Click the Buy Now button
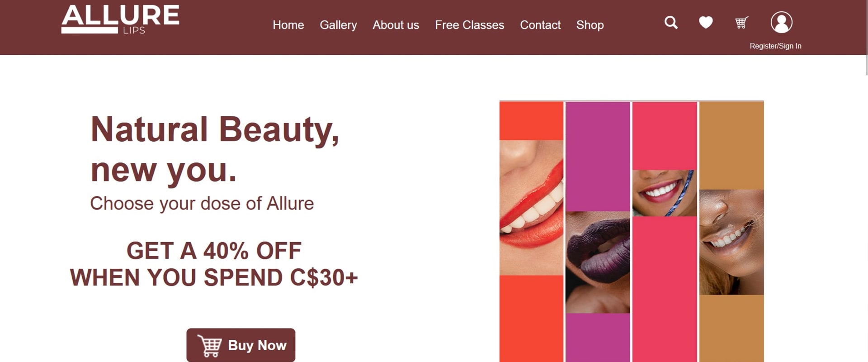 click(x=241, y=345)
